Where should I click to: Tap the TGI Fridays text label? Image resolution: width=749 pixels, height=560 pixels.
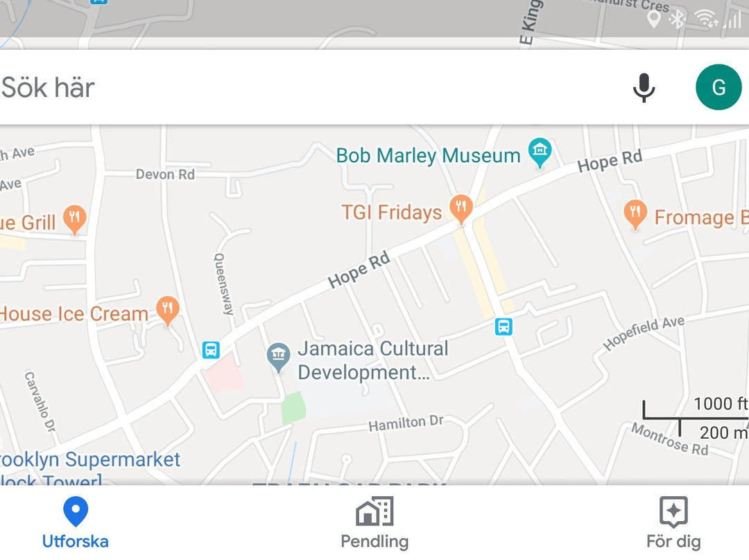pyautogui.click(x=392, y=213)
